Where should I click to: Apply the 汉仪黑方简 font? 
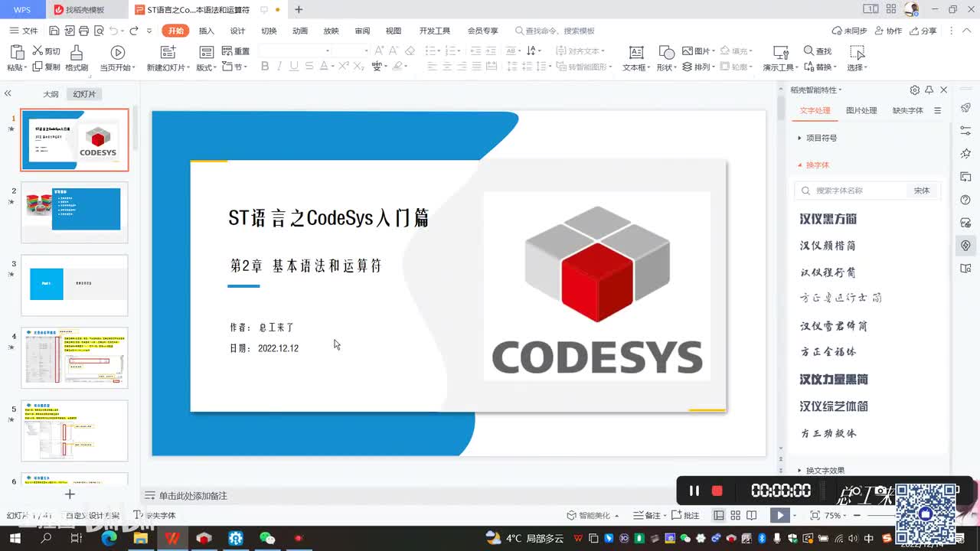[x=828, y=219]
